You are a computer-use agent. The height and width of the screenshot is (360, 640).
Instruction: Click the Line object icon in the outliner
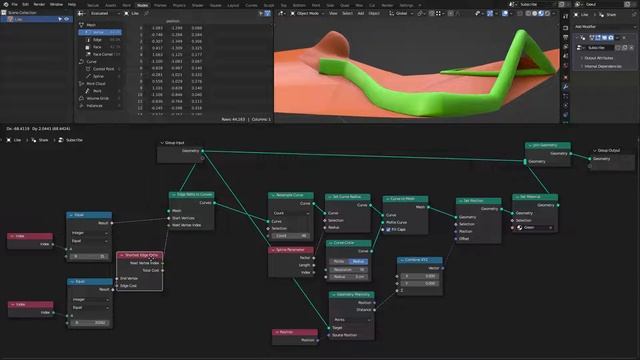(11, 19)
